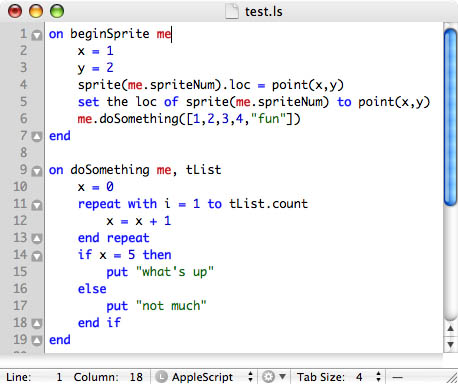
Task: Click the green zoom window button
Action: [57, 11]
